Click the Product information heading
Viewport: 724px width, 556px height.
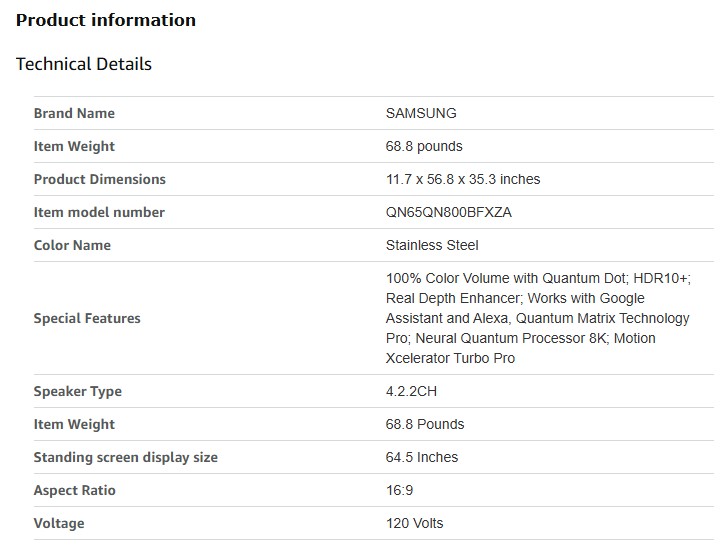tap(106, 20)
